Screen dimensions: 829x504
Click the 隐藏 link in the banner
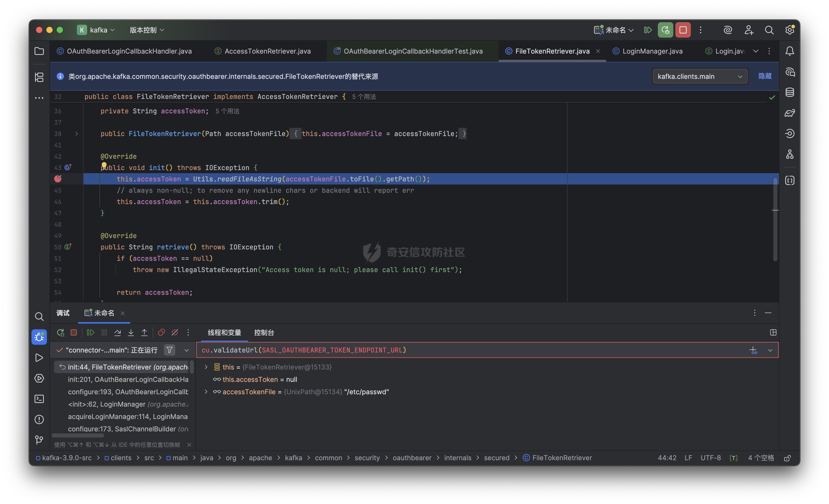765,76
